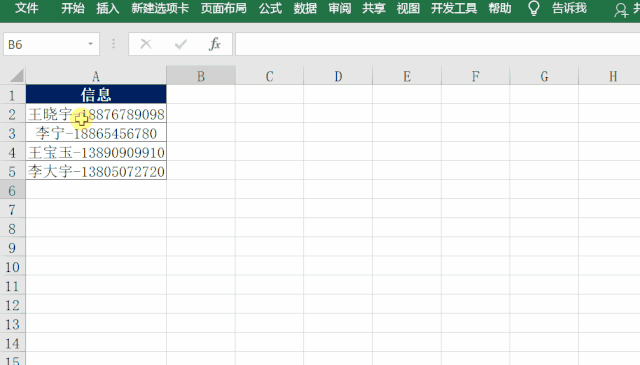The image size is (640, 365).
Task: Open the 共享 ribbon tab
Action: click(x=374, y=8)
